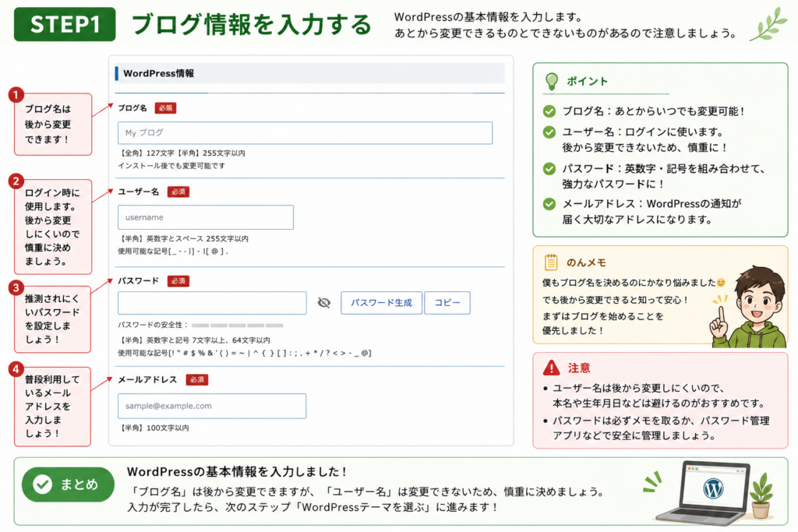Viewport: 798px width, 532px height.
Task: Click checkmark beside ブログ名:あとからいつでも変更可能
Action: (x=549, y=111)
